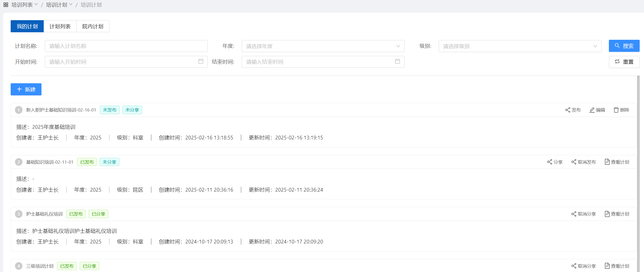The height and width of the screenshot is (272, 644).
Task: Focus the 计划名称 input field
Action: coord(126,46)
